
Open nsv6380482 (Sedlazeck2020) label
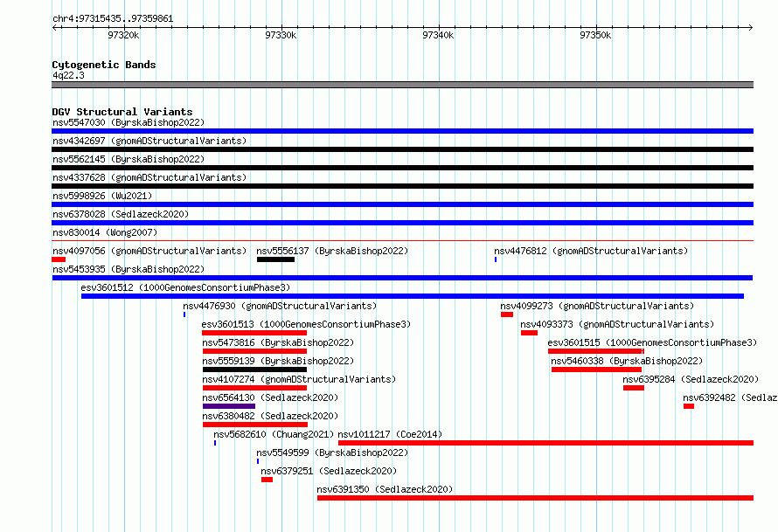click(x=270, y=416)
